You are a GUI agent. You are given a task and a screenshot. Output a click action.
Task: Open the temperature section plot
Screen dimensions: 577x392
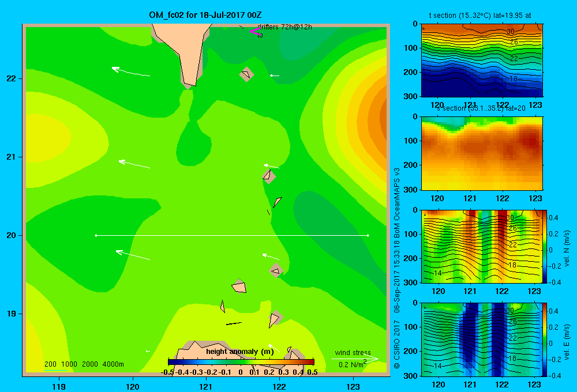click(482, 60)
